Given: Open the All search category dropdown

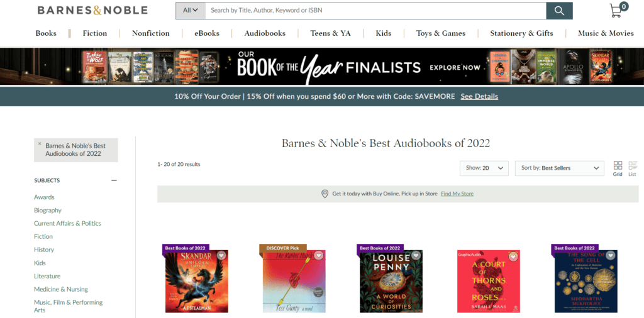Looking at the screenshot, I should click(191, 11).
